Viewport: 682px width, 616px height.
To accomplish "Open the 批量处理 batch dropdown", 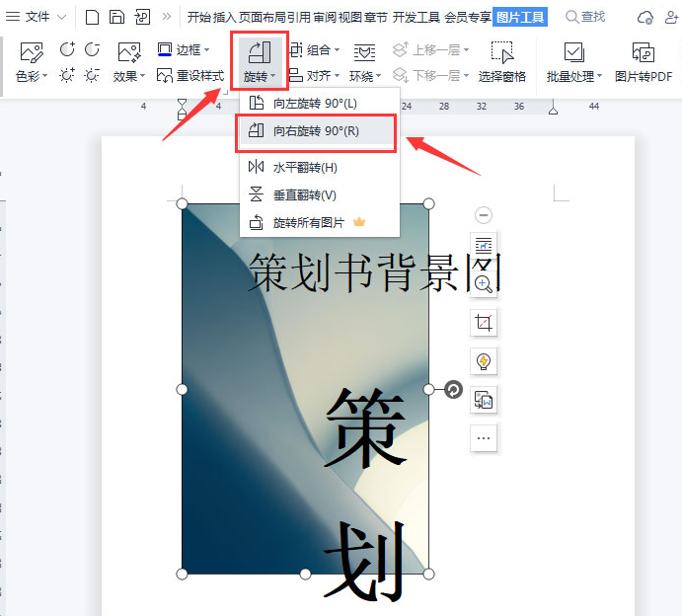I will pyautogui.click(x=574, y=62).
